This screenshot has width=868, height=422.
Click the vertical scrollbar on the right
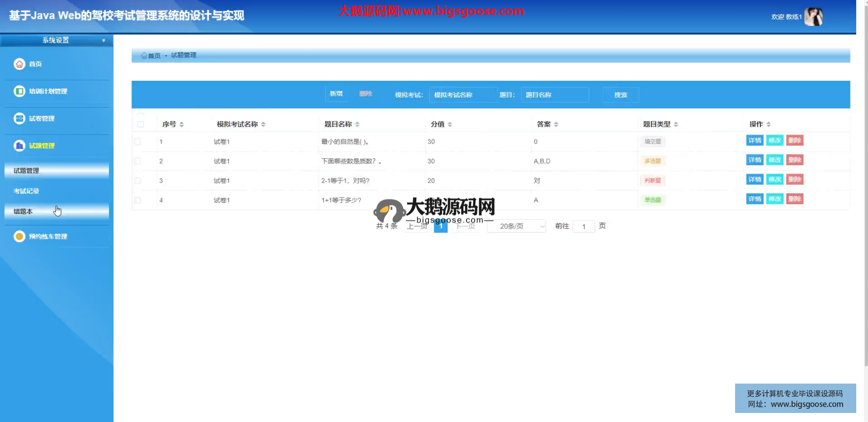[x=865, y=181]
